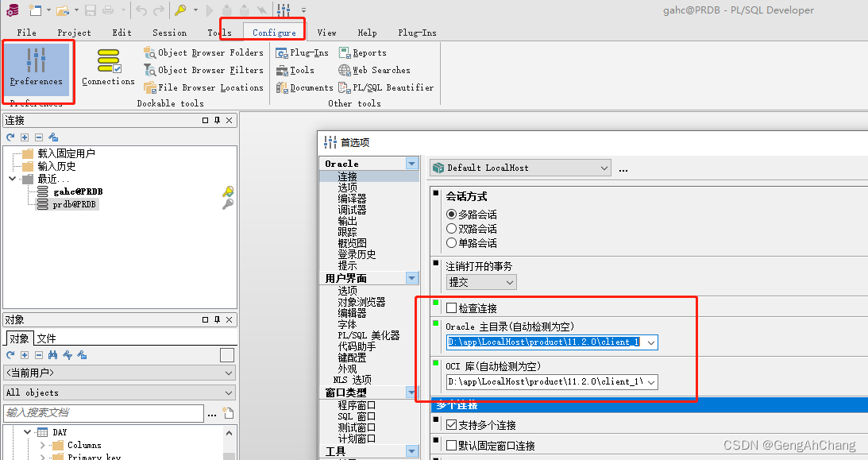Select 单路会话 radio button
The width and height of the screenshot is (868, 460).
point(451,243)
